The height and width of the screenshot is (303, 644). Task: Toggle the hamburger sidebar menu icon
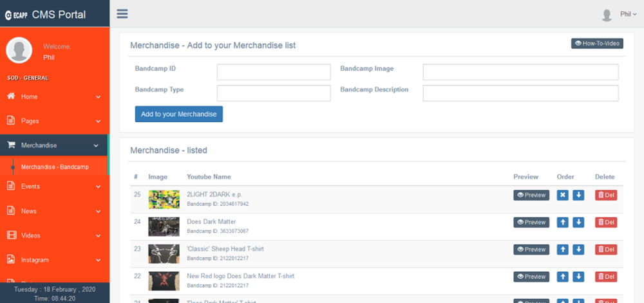coord(122,14)
